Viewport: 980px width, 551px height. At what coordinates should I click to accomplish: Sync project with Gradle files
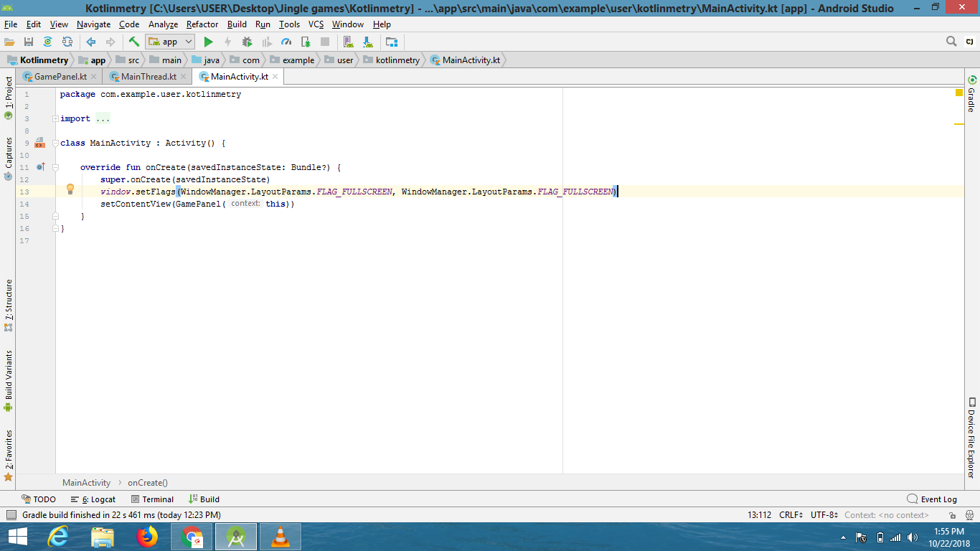click(47, 42)
